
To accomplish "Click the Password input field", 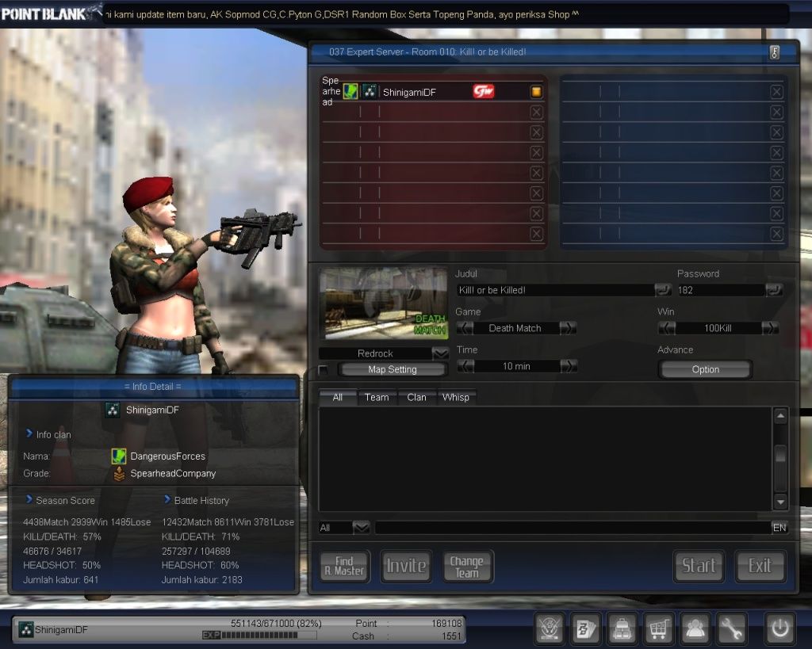I will (721, 290).
